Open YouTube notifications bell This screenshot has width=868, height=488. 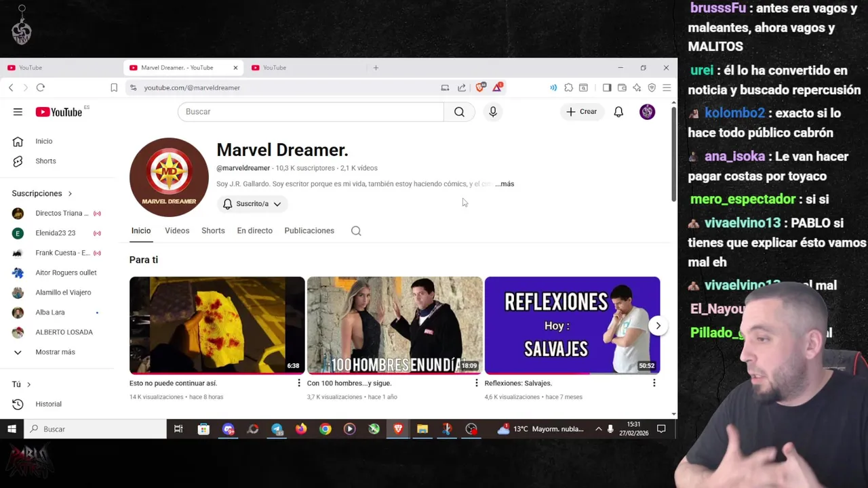618,112
